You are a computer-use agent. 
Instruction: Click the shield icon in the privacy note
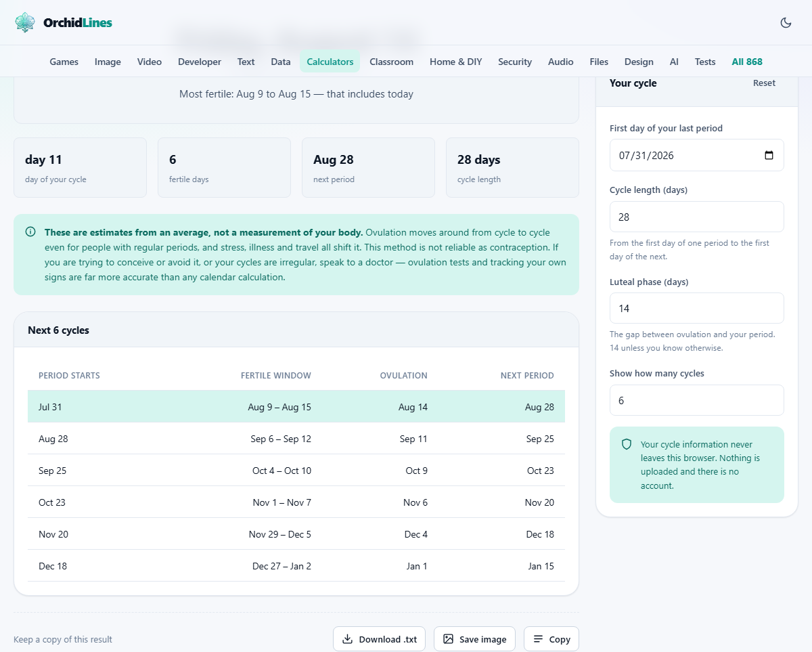627,445
